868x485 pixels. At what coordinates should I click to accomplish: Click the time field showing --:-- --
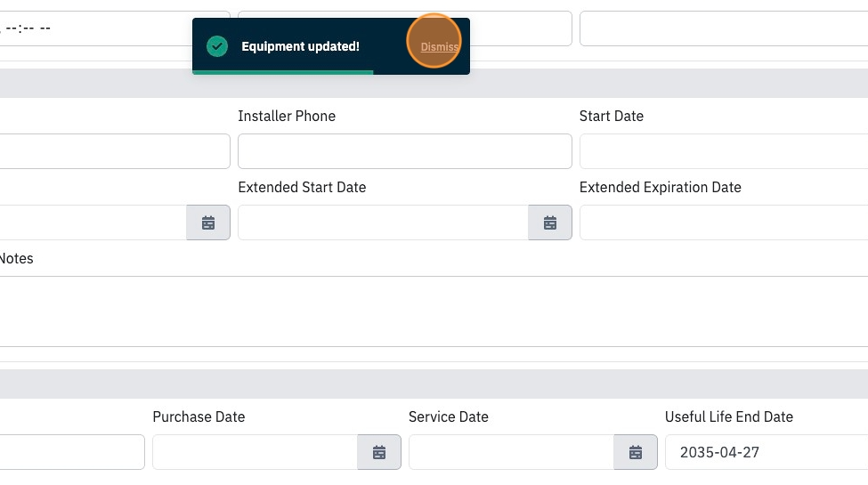(115, 28)
